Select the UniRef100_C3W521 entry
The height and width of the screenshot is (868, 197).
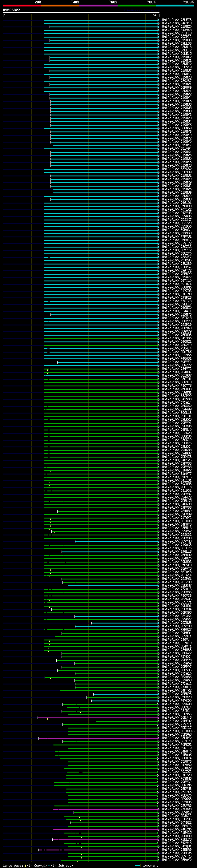(177, 91)
